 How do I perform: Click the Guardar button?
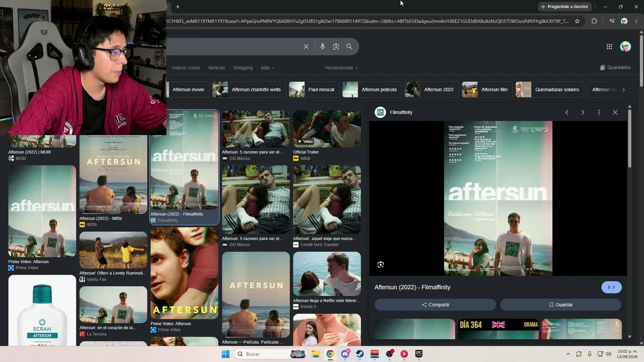(560, 305)
